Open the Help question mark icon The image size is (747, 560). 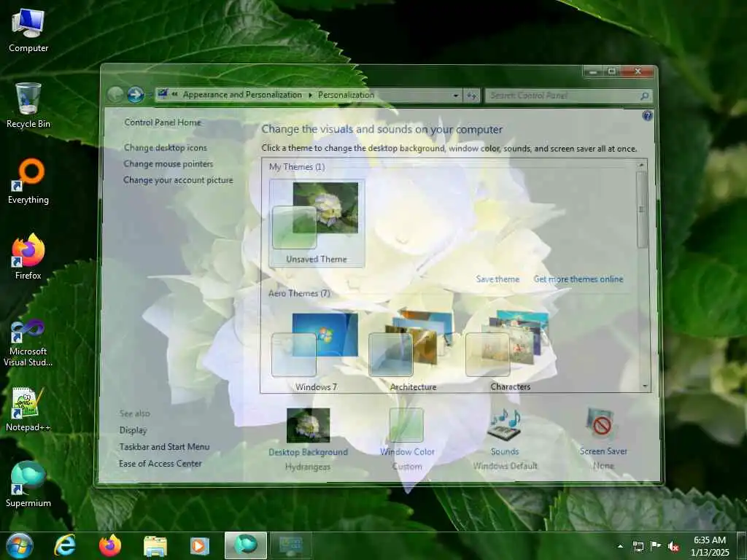(647, 116)
